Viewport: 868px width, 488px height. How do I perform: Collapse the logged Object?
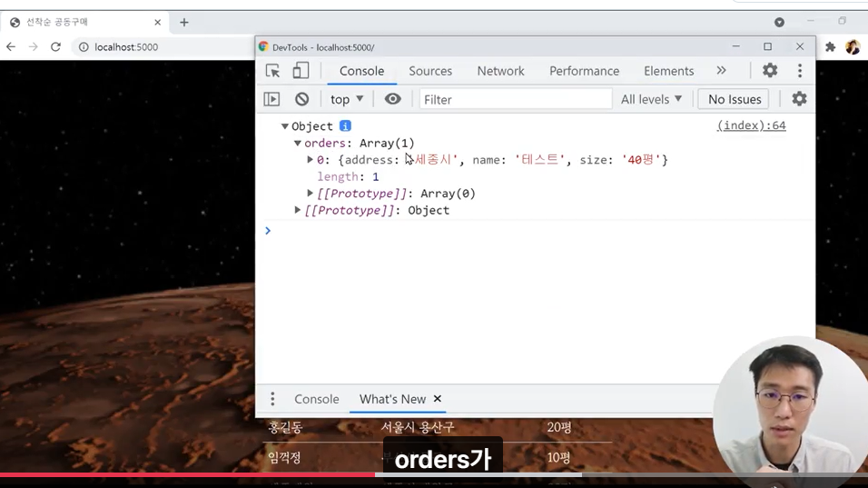284,126
